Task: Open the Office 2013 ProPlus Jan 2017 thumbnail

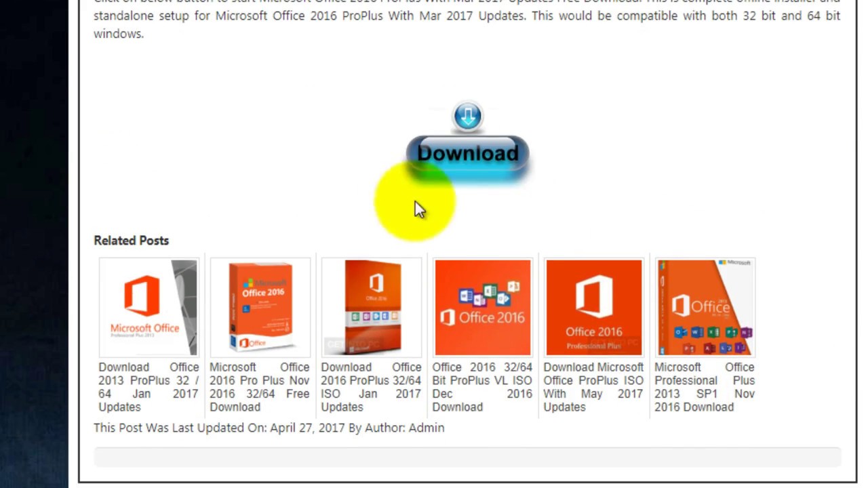Action: coord(149,307)
